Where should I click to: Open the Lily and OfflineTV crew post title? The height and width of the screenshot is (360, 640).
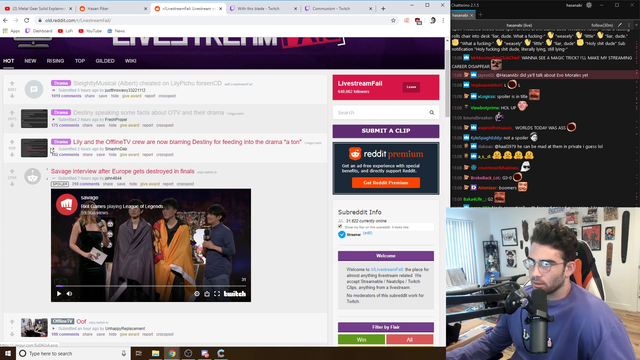point(187,142)
